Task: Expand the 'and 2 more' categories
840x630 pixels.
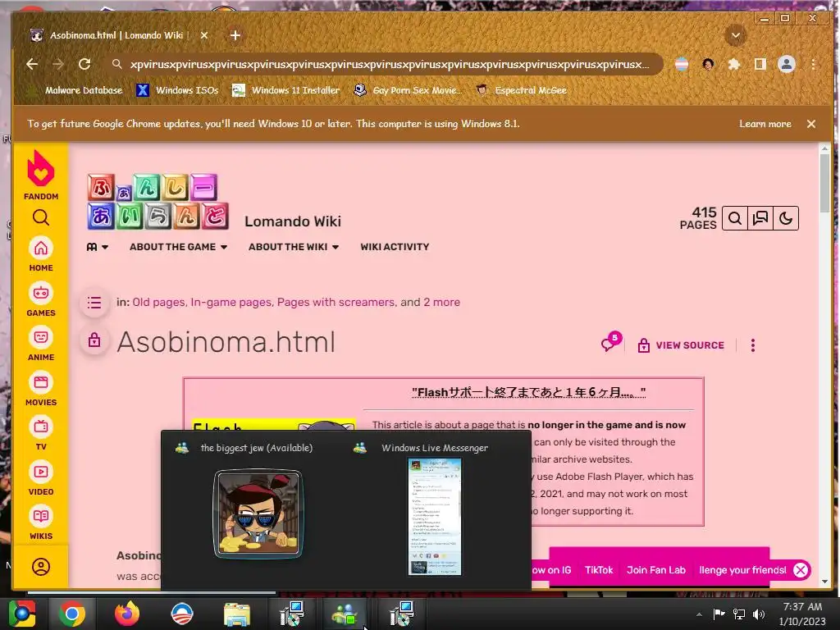Action: (441, 302)
